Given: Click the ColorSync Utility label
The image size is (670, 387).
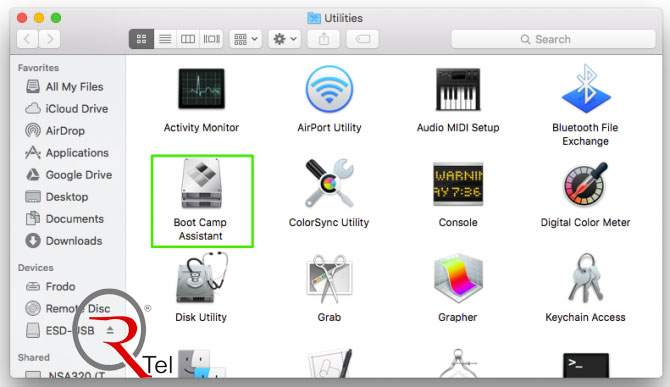Looking at the screenshot, I should coord(329,222).
